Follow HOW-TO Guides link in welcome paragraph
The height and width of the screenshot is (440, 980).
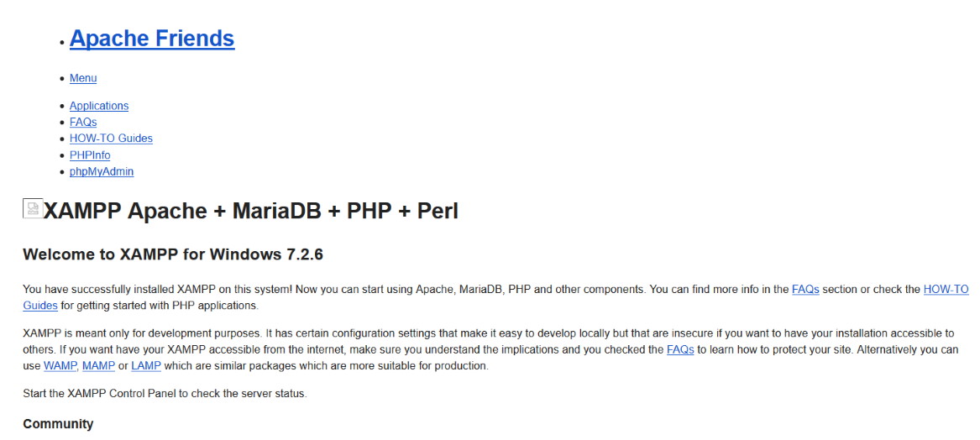point(946,290)
